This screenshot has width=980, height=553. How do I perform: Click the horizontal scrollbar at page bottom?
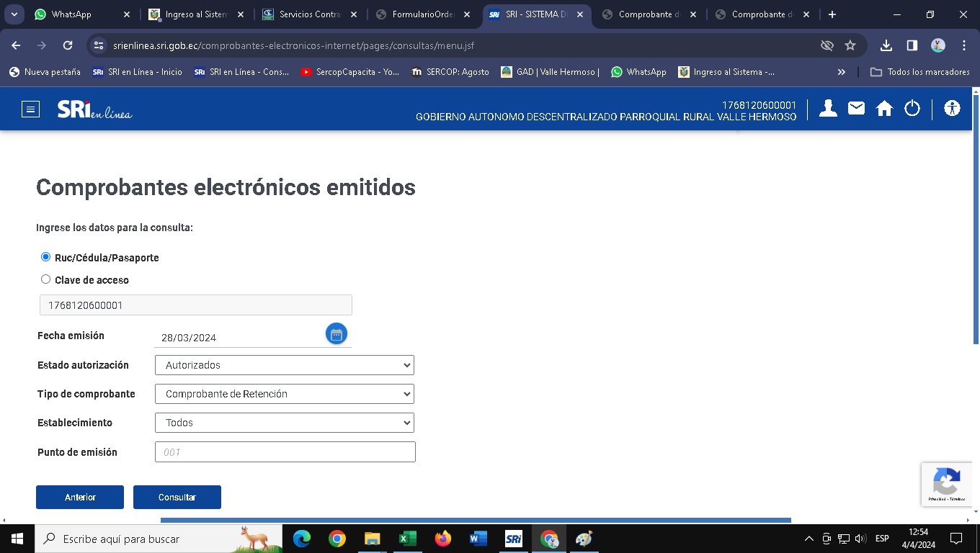tap(476, 520)
